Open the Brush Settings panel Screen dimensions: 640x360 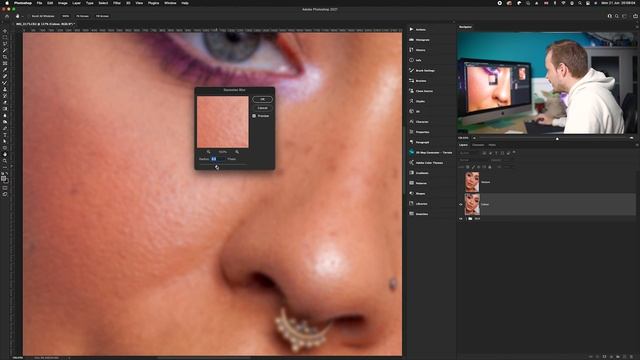pos(422,71)
